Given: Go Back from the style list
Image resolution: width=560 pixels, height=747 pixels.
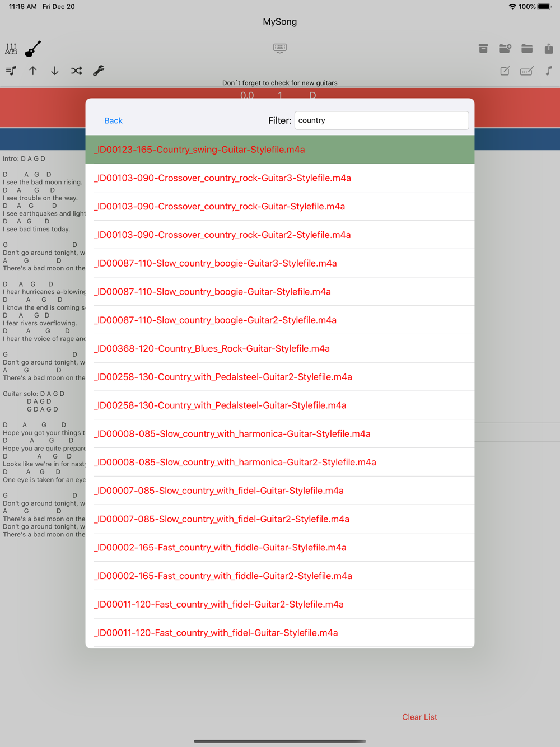Looking at the screenshot, I should 113,120.
